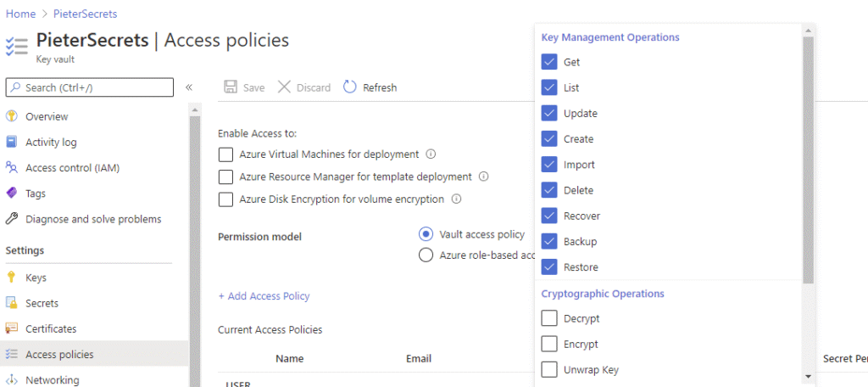Click the permissions dropdown scrollbar up arrow

click(808, 31)
